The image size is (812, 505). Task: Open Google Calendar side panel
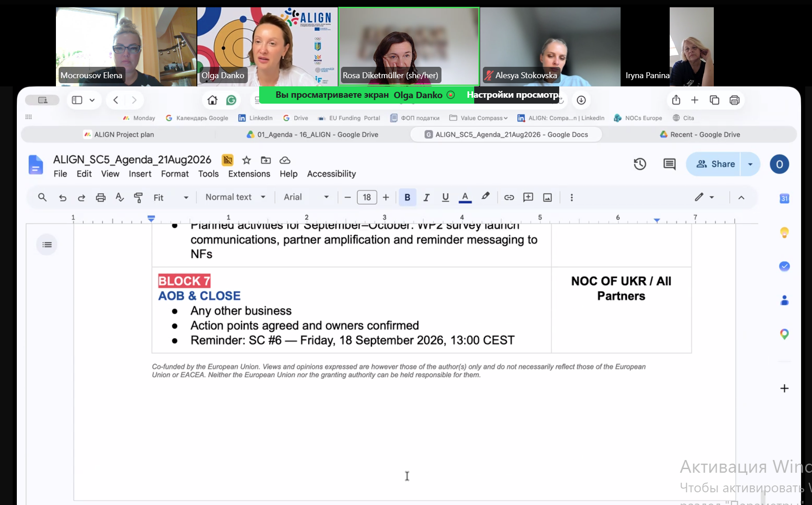[784, 199]
